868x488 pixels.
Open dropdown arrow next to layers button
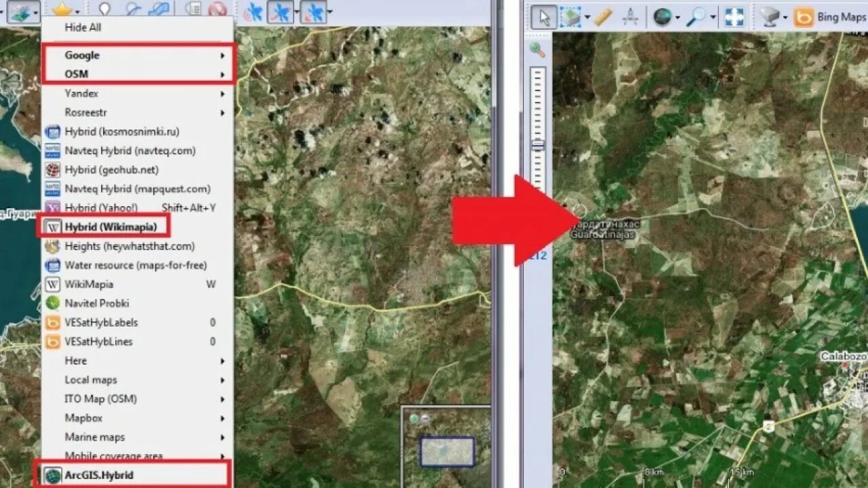(36, 12)
